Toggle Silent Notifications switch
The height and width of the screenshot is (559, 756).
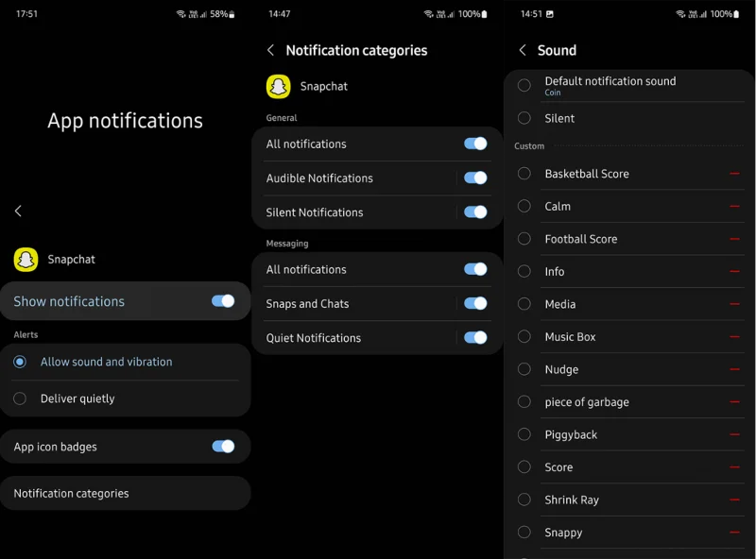pyautogui.click(x=475, y=212)
